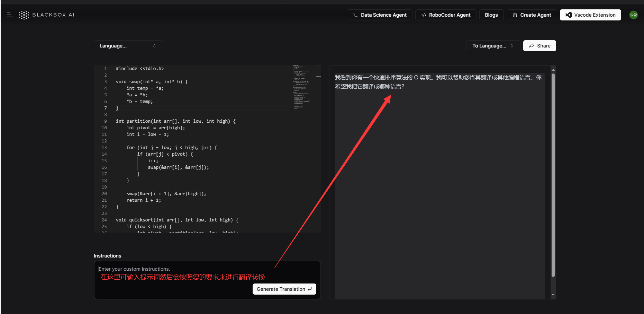This screenshot has width=644, height=314.
Task: Open the hamburger sidebar menu icon
Action: [x=10, y=15]
